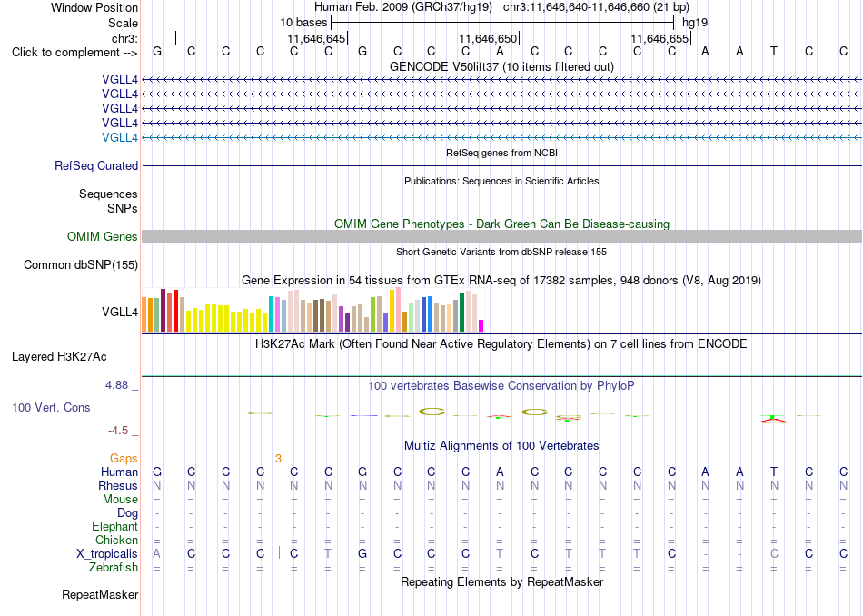Open Layered H3K27Ac track label

click(59, 357)
